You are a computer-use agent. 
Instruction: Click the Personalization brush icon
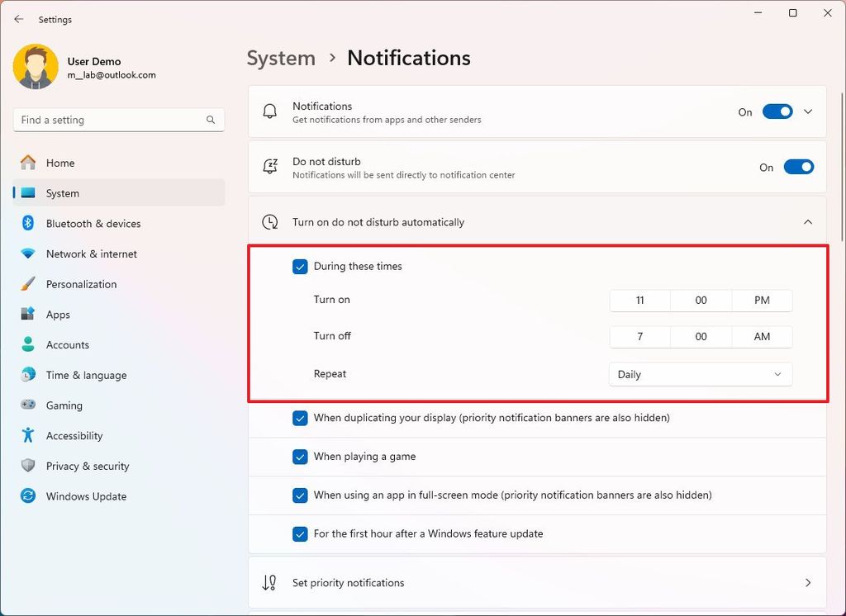pos(26,284)
